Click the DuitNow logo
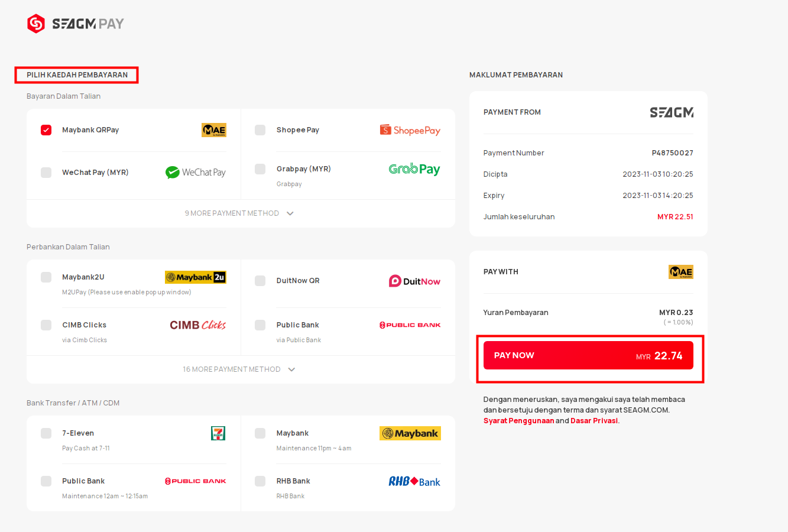Screen dimensions: 788x532 click(x=414, y=281)
